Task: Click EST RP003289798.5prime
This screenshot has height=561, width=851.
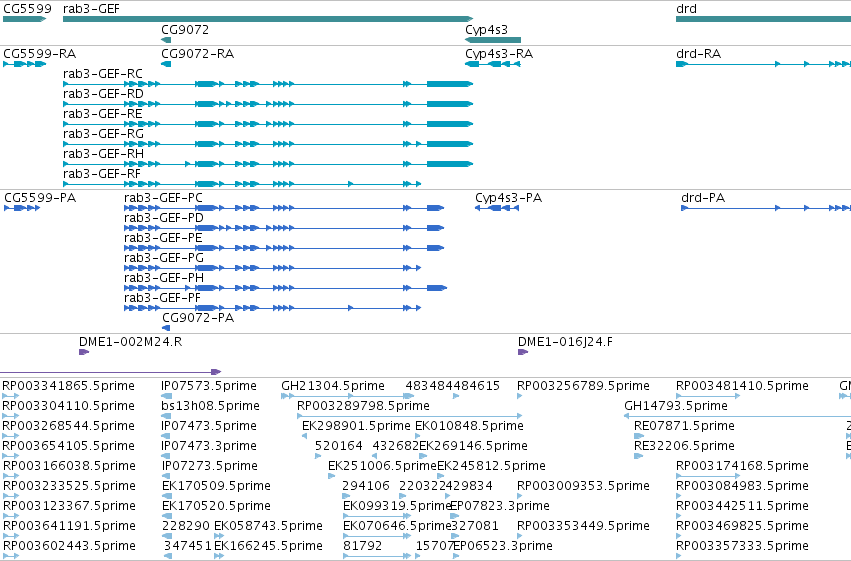Action: pos(363,406)
